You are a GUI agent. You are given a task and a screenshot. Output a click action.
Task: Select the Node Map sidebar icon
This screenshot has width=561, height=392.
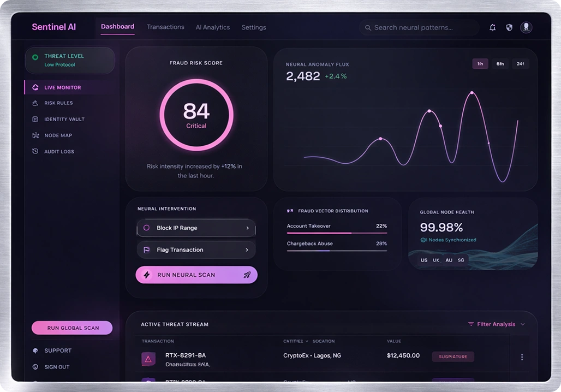coord(35,135)
